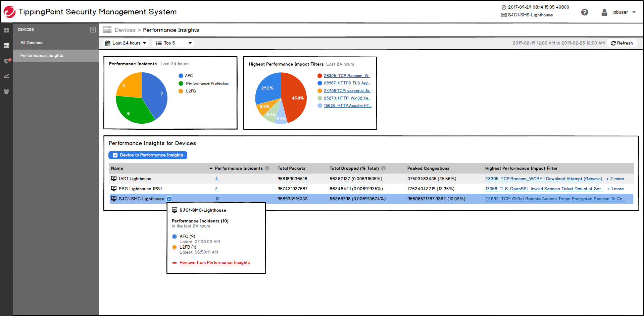Click the Devices breadcrumb link
The height and width of the screenshot is (316, 644).
[125, 30]
